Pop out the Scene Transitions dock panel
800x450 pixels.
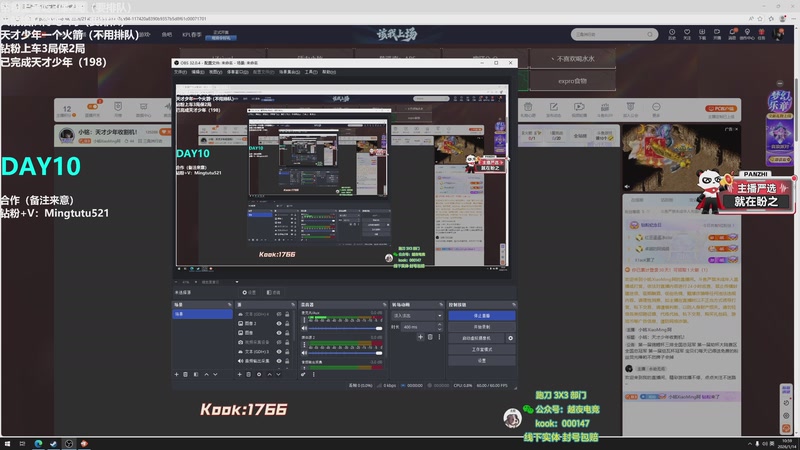(x=441, y=305)
